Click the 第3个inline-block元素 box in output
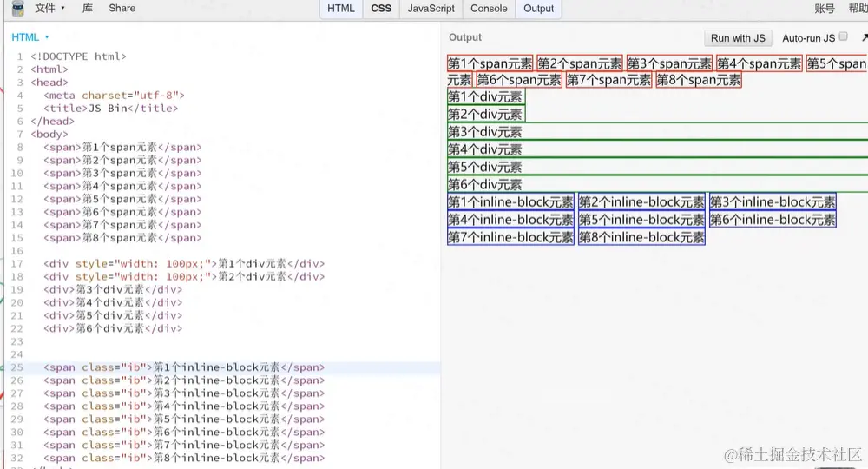 (x=773, y=202)
